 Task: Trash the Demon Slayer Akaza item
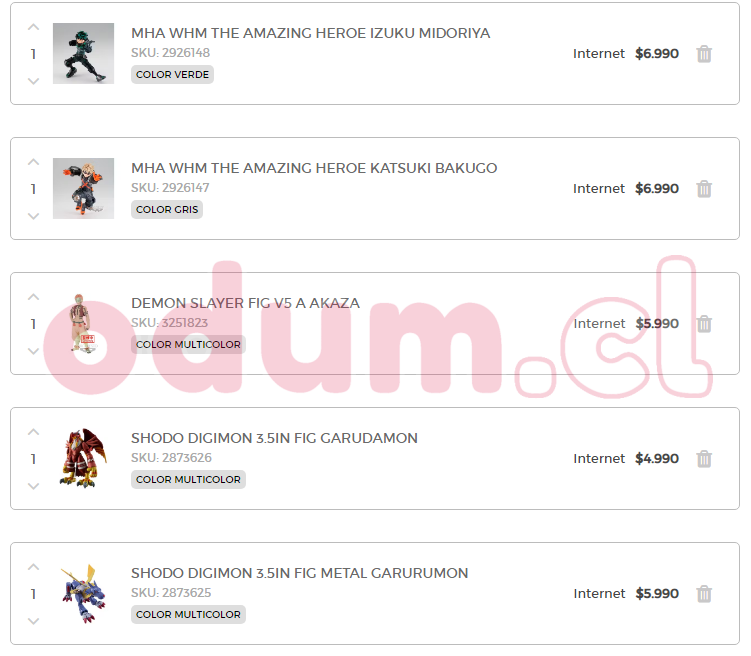coord(704,324)
